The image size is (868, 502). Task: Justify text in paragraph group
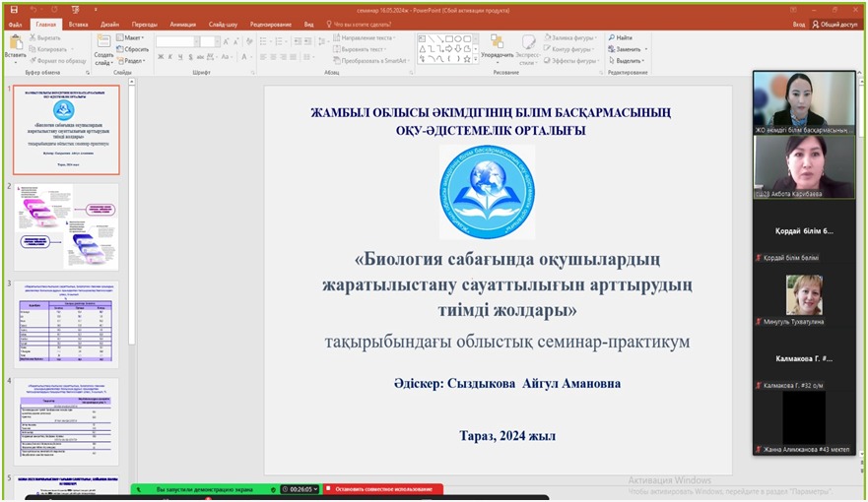click(x=293, y=57)
